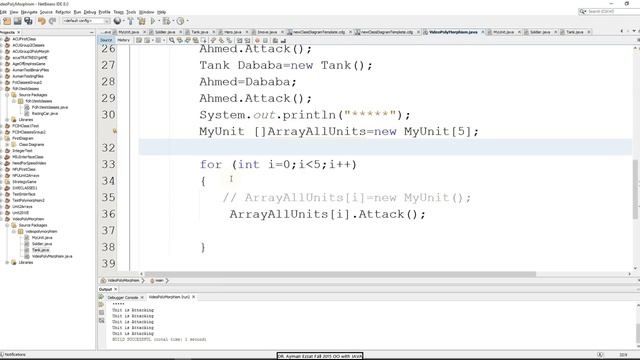Click the horizontal editor scrollbar thumb
The width and height of the screenshot is (640, 360).
pyautogui.click(x=340, y=274)
